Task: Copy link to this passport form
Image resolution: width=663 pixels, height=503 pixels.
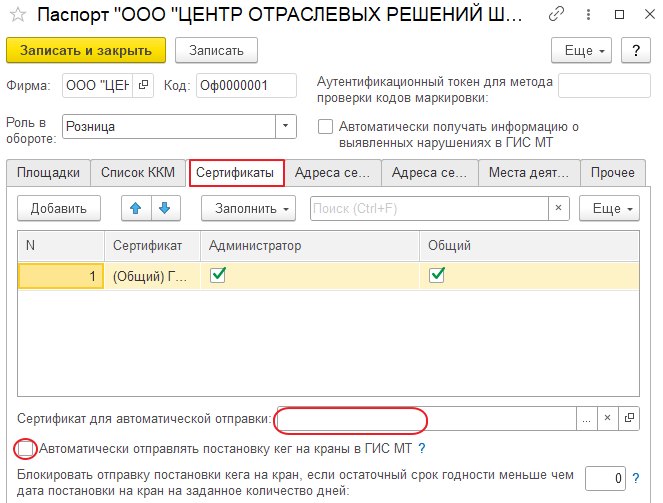Action: point(556,15)
